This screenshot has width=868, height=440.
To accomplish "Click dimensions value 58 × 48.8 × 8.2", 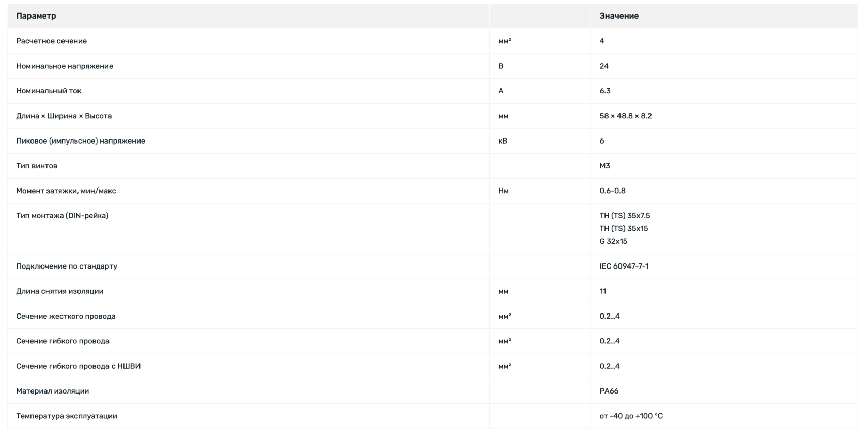I will (625, 116).
